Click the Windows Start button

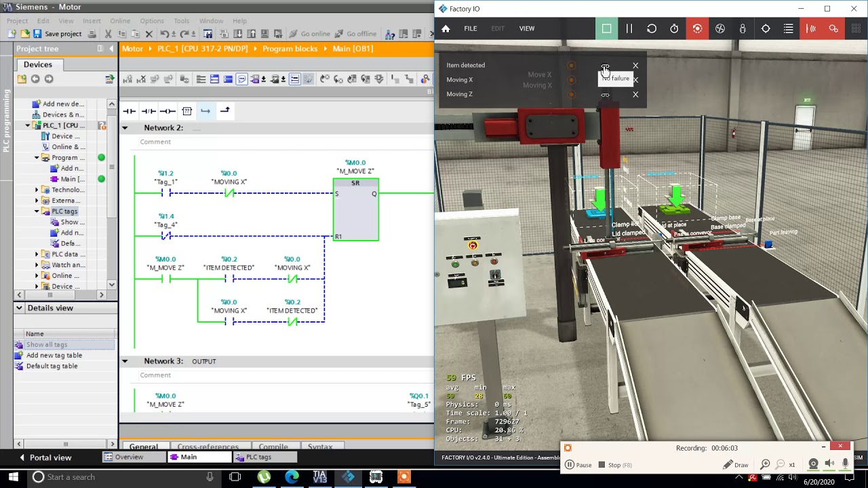click(13, 477)
